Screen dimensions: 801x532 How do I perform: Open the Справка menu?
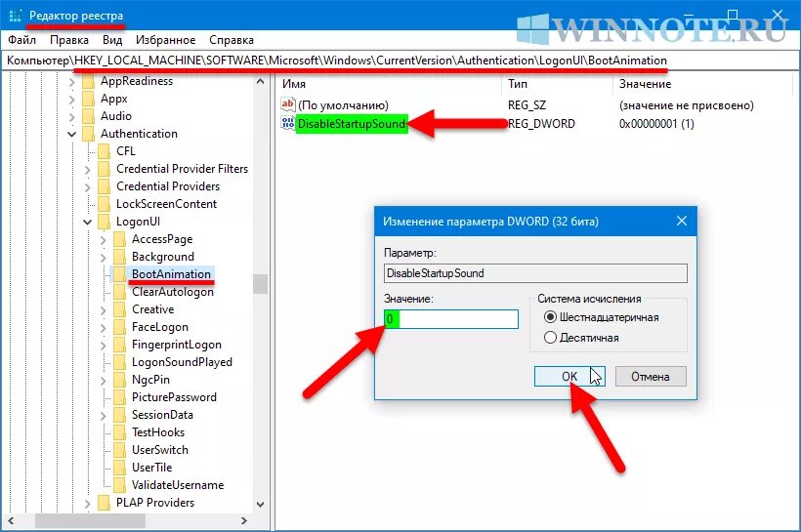pyautogui.click(x=231, y=40)
